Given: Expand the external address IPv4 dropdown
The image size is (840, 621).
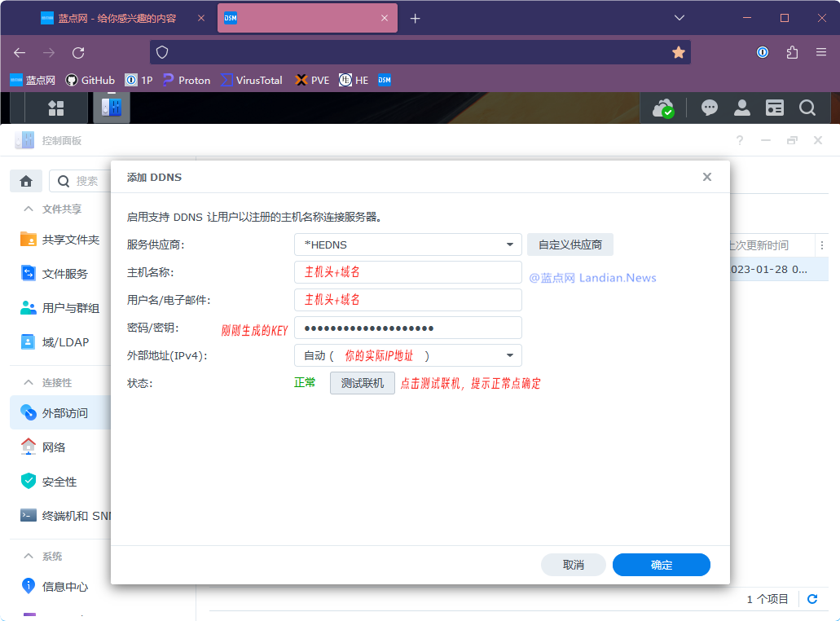Looking at the screenshot, I should pyautogui.click(x=407, y=355).
